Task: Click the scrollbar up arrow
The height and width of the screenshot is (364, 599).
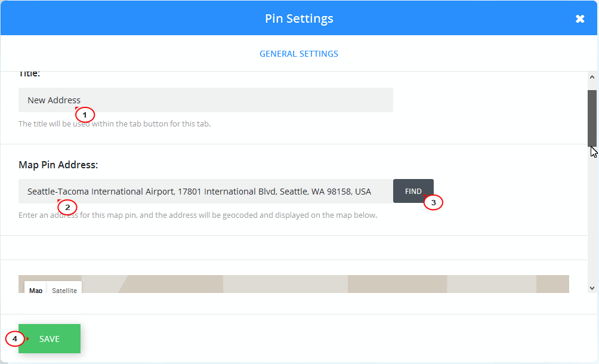Action: click(x=592, y=77)
